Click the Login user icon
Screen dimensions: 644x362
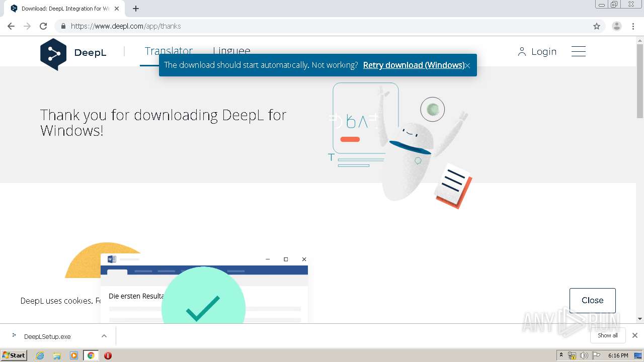click(522, 52)
